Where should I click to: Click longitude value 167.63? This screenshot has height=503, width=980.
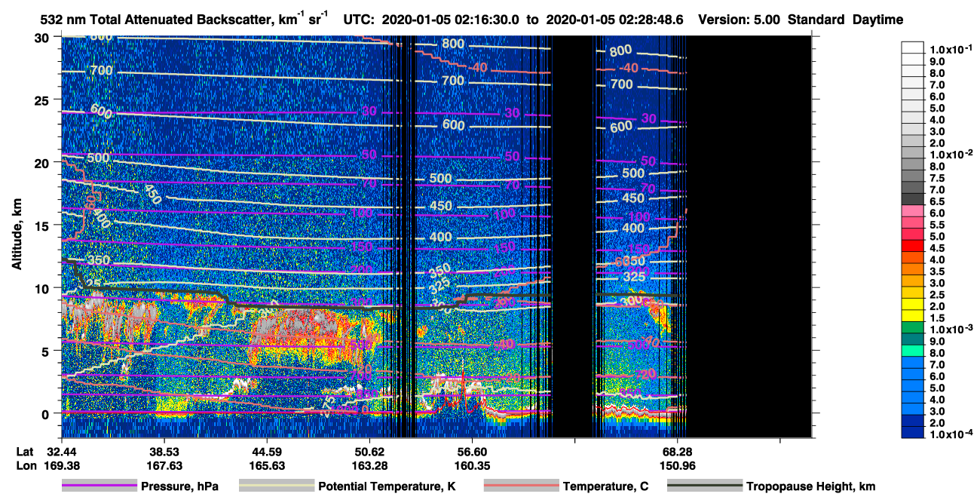(164, 465)
